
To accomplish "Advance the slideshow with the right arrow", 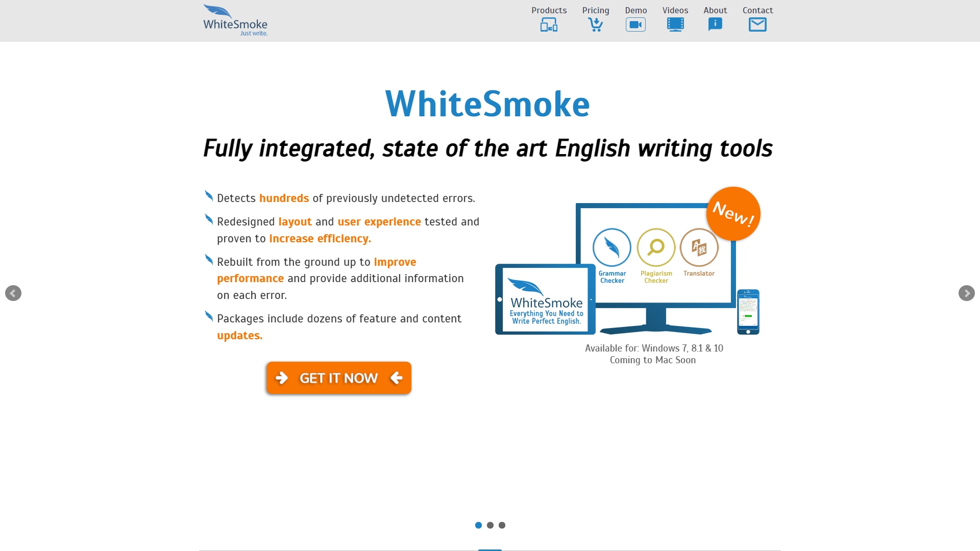I will 966,293.
